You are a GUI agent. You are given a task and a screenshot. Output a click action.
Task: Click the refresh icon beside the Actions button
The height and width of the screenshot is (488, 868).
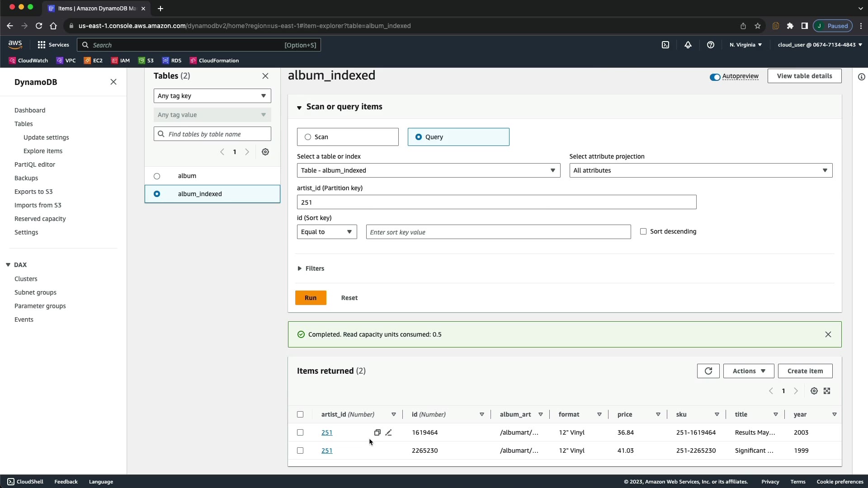pyautogui.click(x=708, y=371)
